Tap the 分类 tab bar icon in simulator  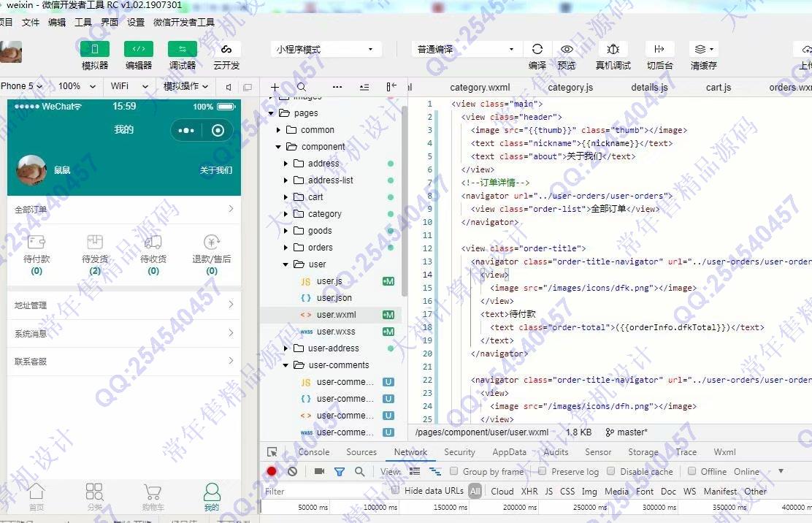(94, 497)
